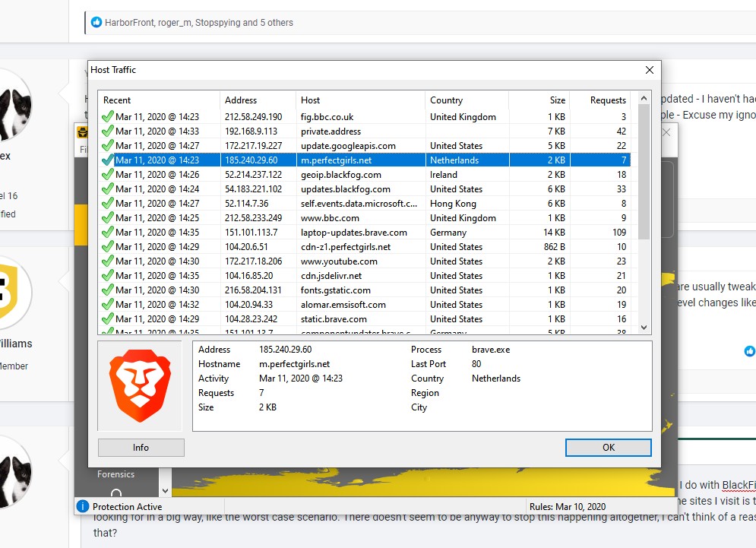
Task: Click the blue like icon at right edge
Action: coord(750,351)
